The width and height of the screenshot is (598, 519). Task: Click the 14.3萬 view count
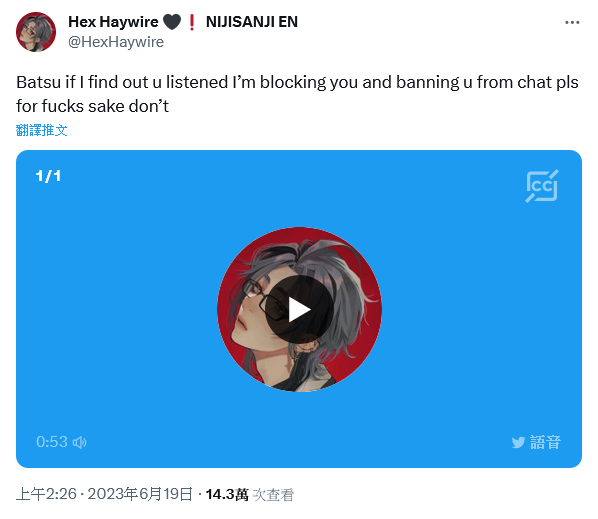point(227,495)
